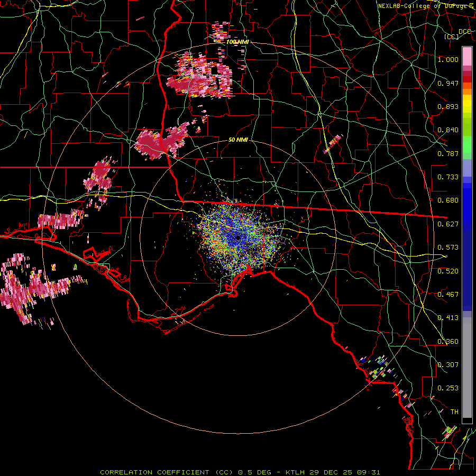Click the 0.360 scale value
Screen dimensions: 476x476
coord(448,342)
